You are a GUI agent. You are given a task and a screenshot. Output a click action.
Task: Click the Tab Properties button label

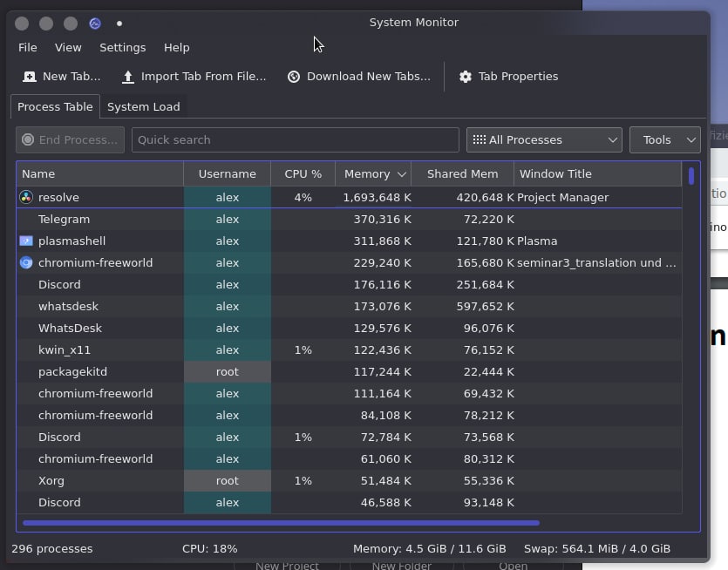518,77
